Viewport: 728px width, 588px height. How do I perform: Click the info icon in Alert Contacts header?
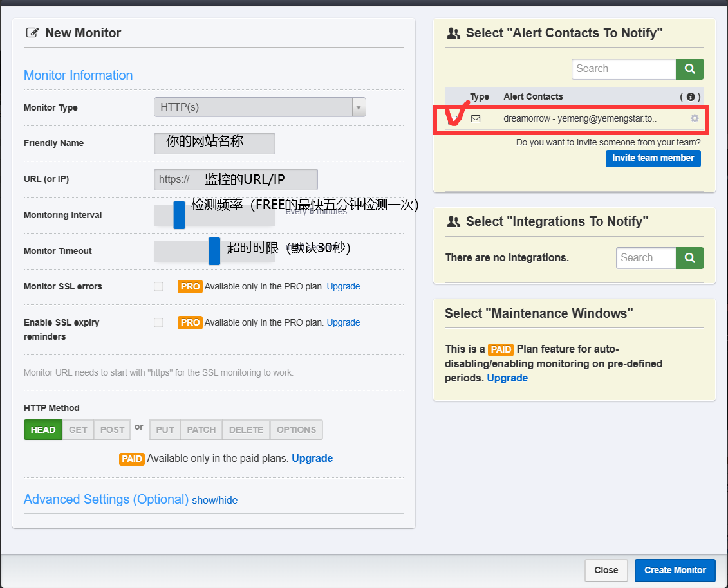click(x=691, y=96)
